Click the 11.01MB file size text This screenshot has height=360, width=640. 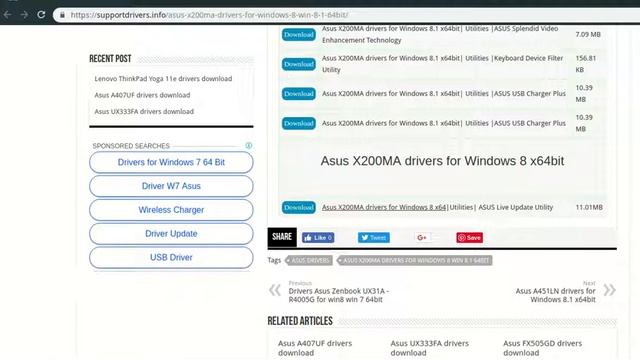(589, 207)
